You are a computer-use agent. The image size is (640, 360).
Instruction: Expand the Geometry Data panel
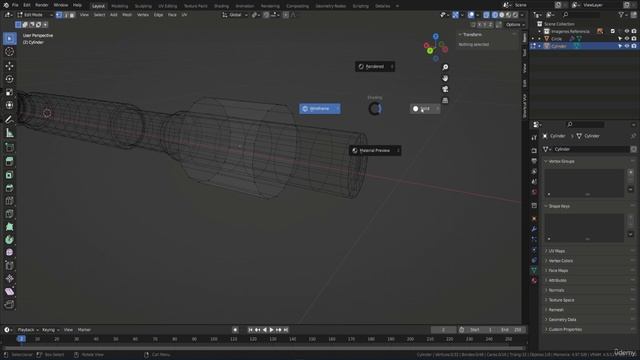(562, 320)
